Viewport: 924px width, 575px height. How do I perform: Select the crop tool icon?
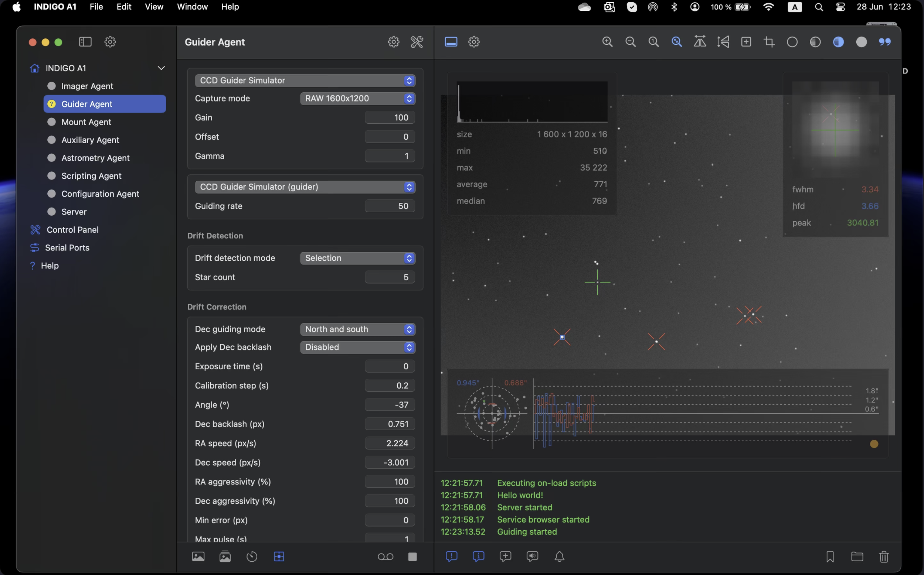click(x=769, y=42)
